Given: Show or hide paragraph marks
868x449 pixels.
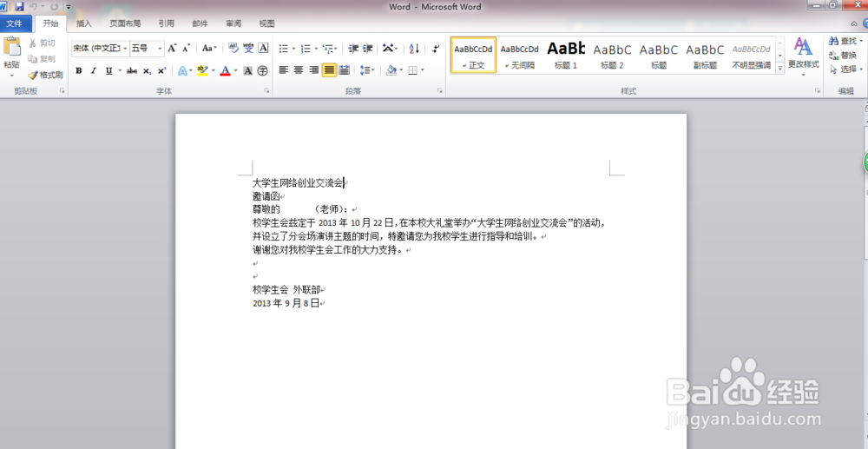Looking at the screenshot, I should [x=436, y=49].
